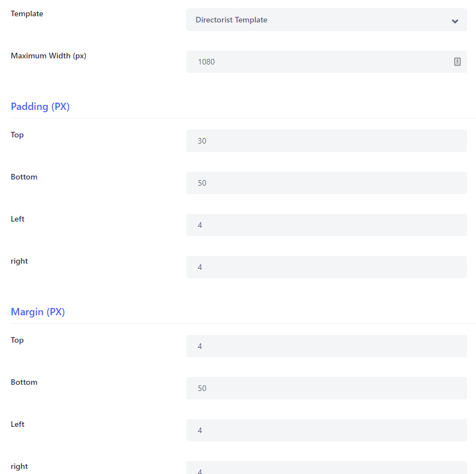This screenshot has width=476, height=474.
Task: Focus the Margin Top input field
Action: [326, 346]
